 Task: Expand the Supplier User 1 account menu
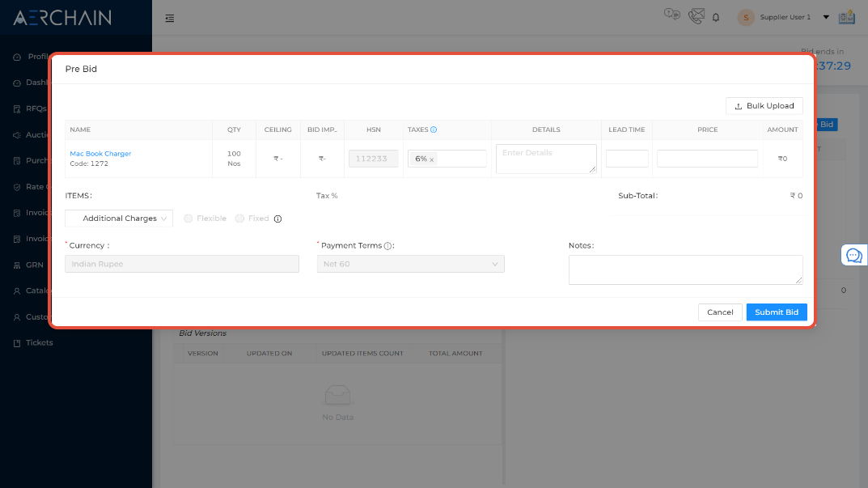pyautogui.click(x=826, y=16)
